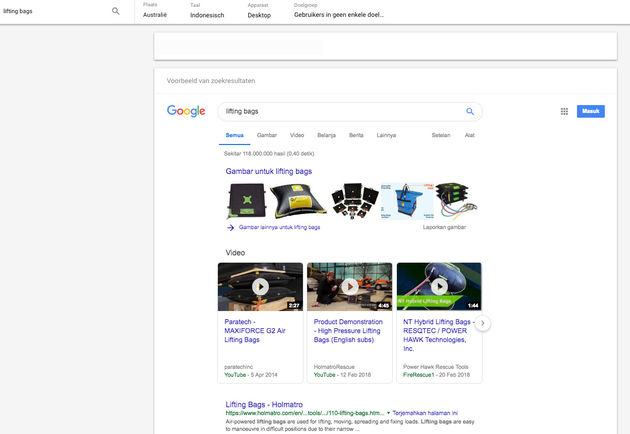
Task: Play the Paratech MAXIFORCE G2 video
Action: 260,287
